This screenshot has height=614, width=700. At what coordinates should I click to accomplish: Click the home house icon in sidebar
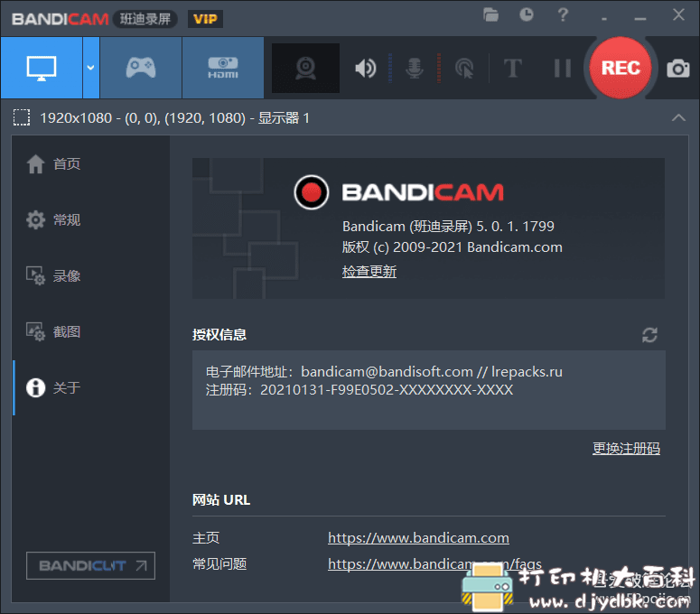[x=36, y=164]
